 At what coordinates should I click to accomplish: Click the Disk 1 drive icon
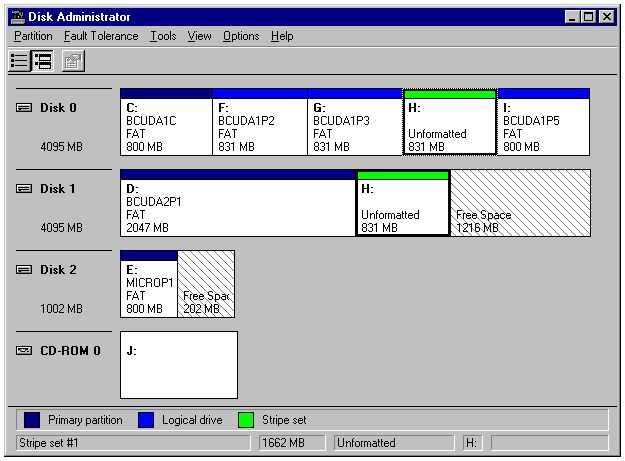25,189
